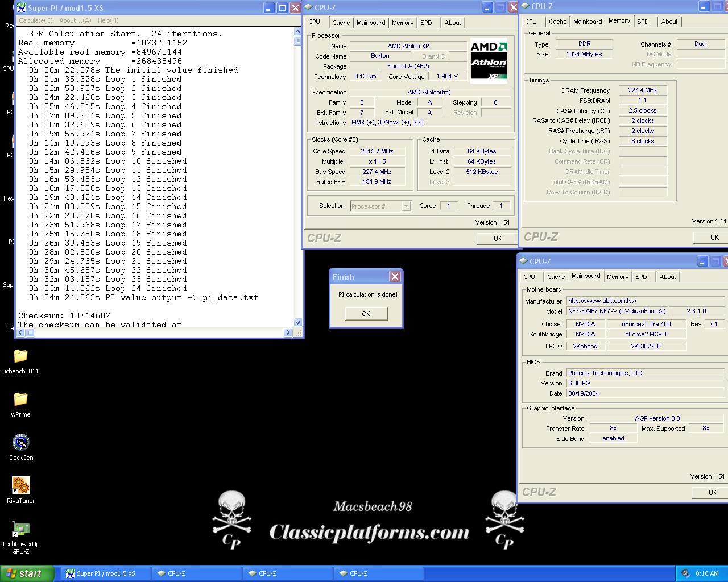Screen dimensions: 728x582
Task: Click the Core Voltage 1.984 V field
Action: (447, 76)
